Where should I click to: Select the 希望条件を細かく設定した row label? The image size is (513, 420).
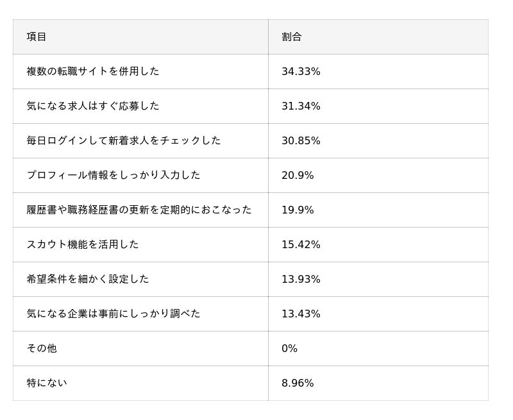88,279
